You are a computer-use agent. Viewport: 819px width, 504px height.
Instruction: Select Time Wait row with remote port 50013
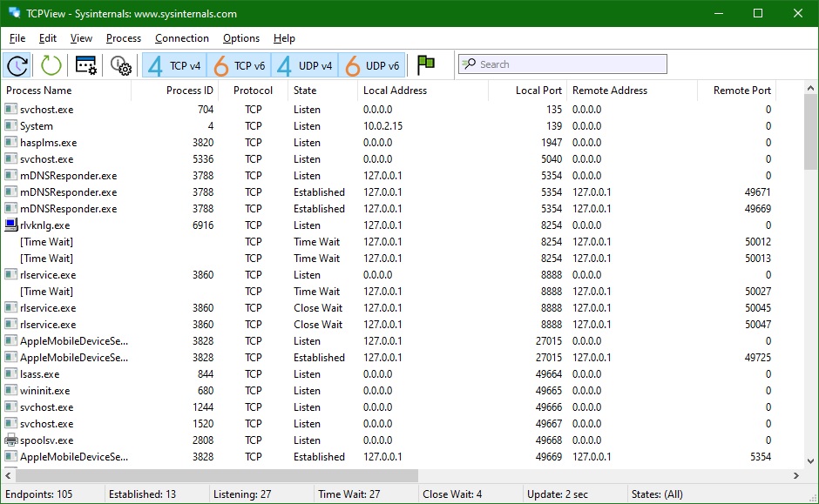pos(388,259)
